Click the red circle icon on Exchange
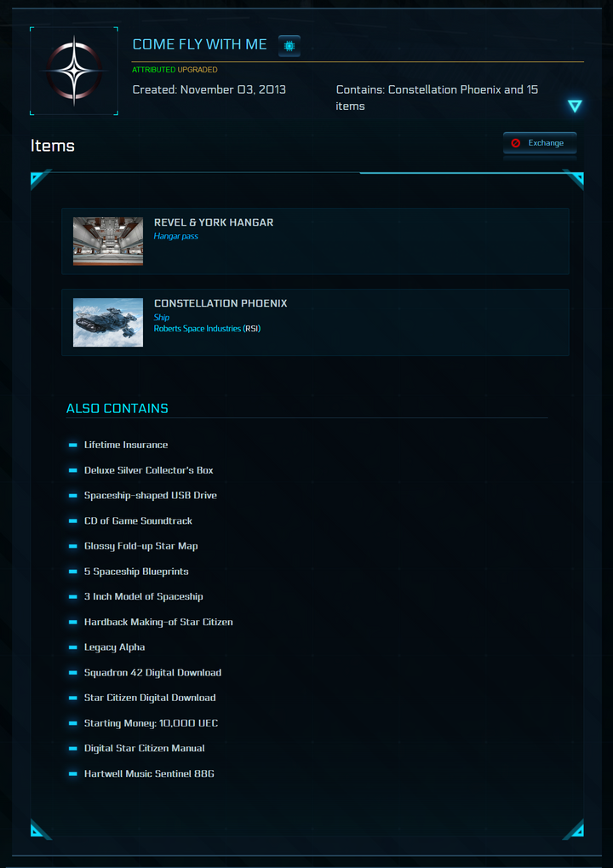 point(516,143)
